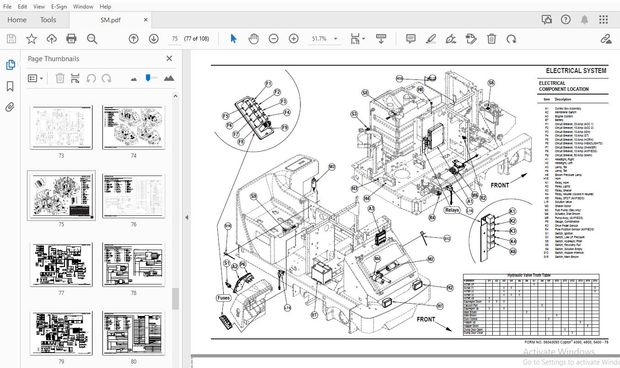Viewport: 620px width, 368px height.
Task: Open the apps grid icon
Action: click(x=603, y=19)
